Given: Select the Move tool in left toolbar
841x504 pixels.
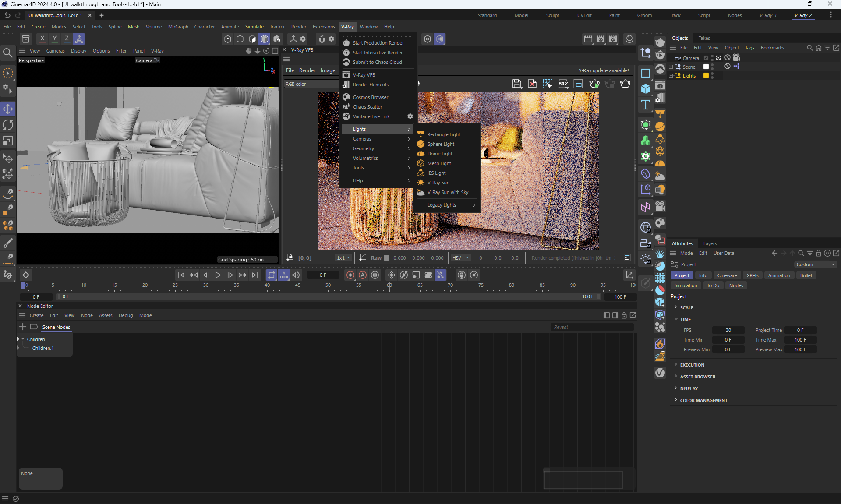Looking at the screenshot, I should (8, 109).
